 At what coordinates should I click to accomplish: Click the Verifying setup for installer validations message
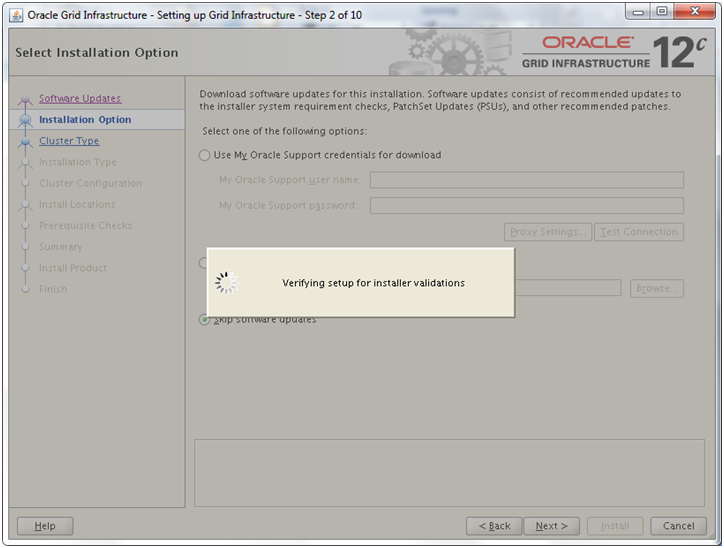click(374, 283)
